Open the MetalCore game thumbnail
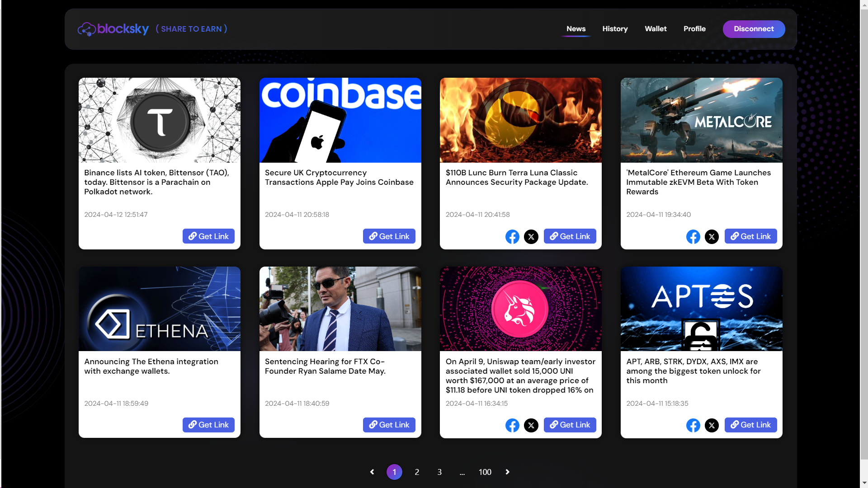The height and width of the screenshot is (488, 868). [x=702, y=120]
